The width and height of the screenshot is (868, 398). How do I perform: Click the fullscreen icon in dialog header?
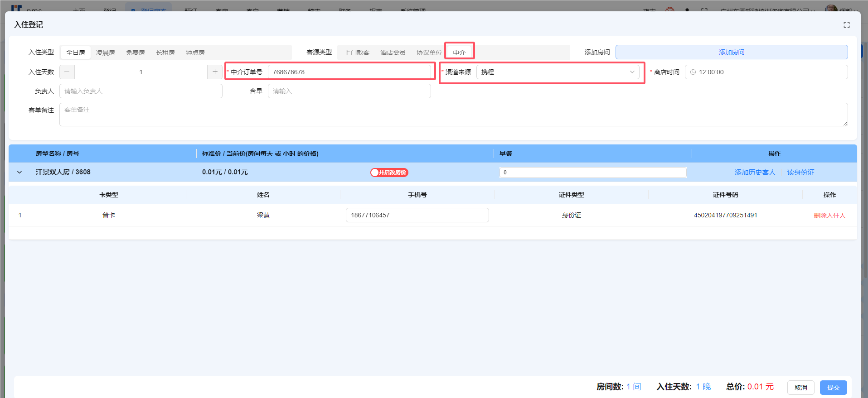tap(846, 25)
